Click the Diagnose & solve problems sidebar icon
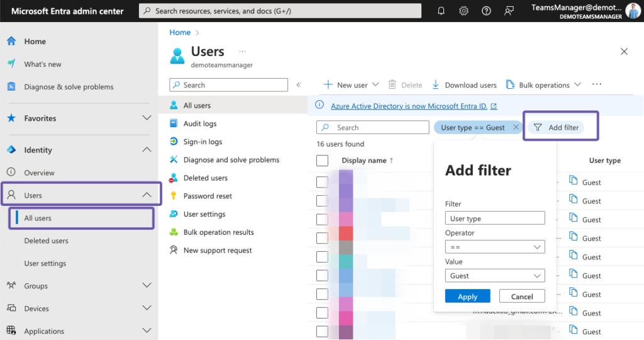The height and width of the screenshot is (340, 644). coord(11,86)
